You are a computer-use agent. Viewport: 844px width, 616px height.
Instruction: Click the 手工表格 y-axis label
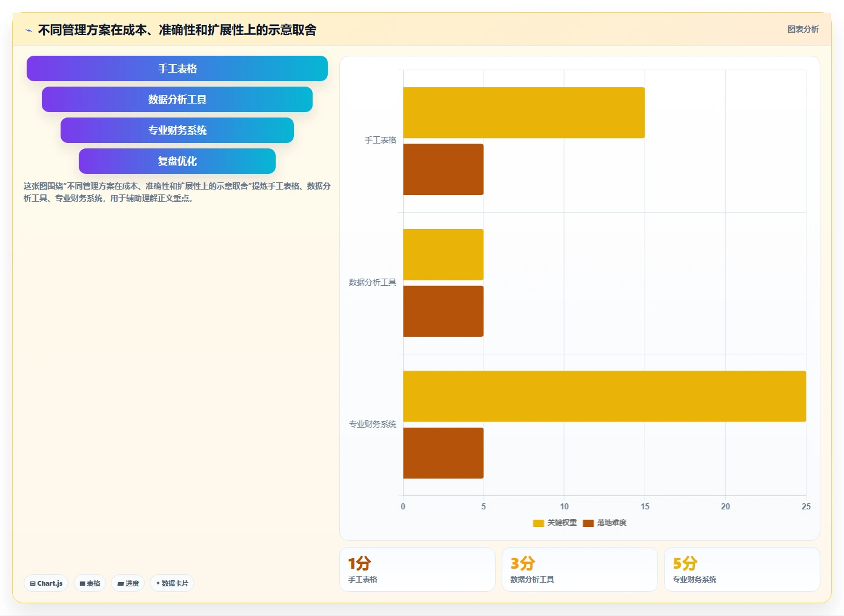coord(380,141)
